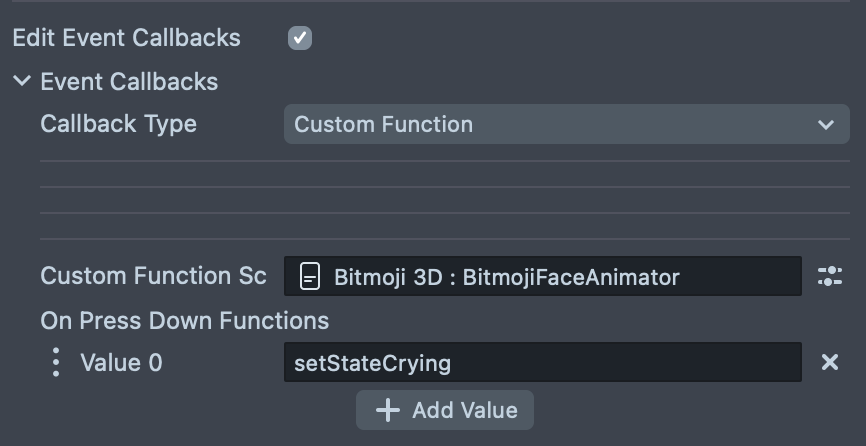This screenshot has height=446, width=866.
Task: Click the plus icon in Add Value
Action: pyautogui.click(x=386, y=410)
